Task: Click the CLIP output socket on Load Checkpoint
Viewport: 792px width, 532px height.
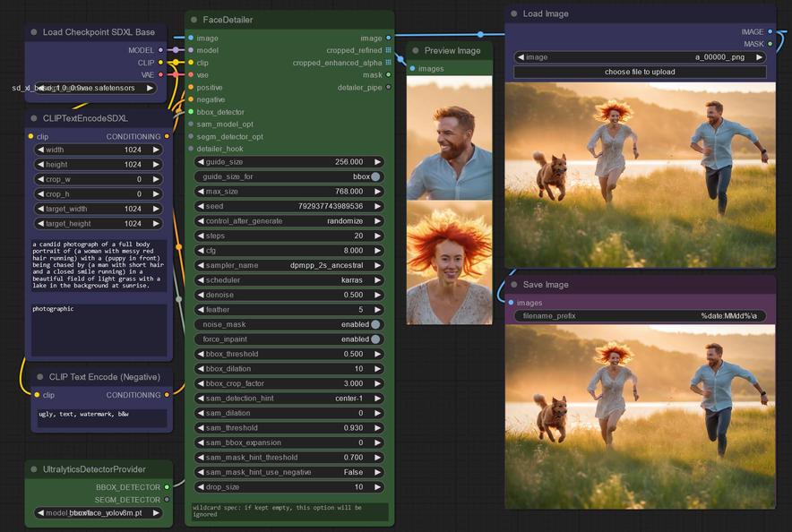Action: pyautogui.click(x=160, y=63)
